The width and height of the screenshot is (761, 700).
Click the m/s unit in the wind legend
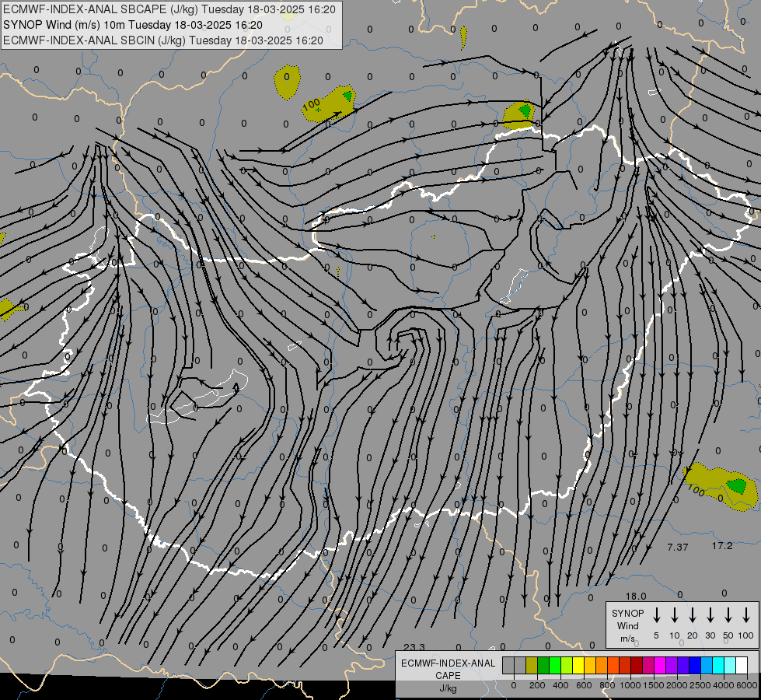click(x=627, y=639)
